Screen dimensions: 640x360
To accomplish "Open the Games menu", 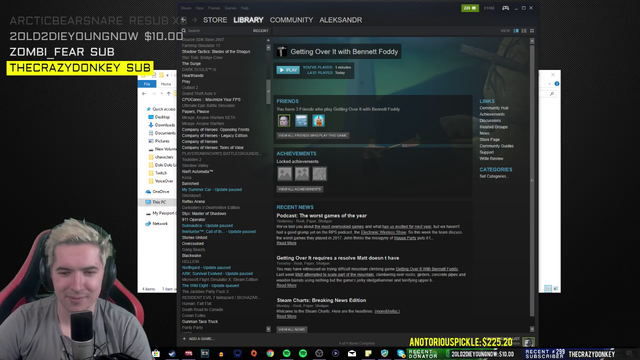I will coord(231,8).
